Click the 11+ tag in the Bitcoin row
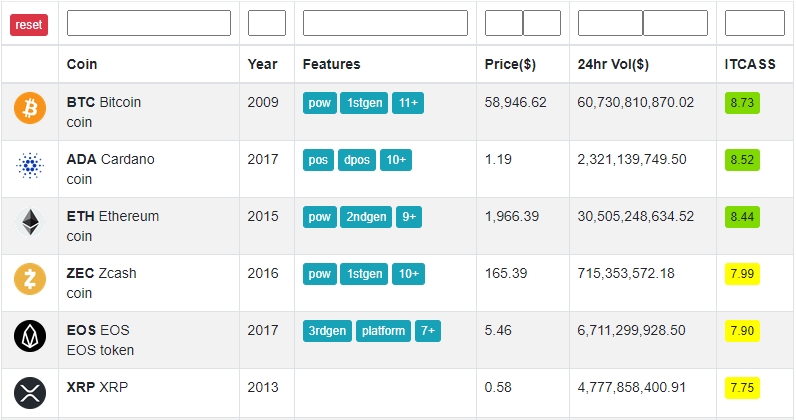 pos(408,103)
